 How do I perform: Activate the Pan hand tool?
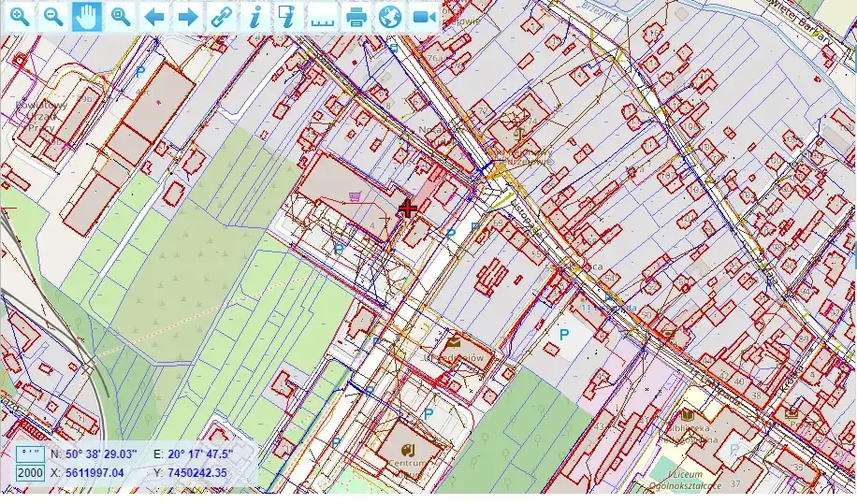click(x=87, y=17)
